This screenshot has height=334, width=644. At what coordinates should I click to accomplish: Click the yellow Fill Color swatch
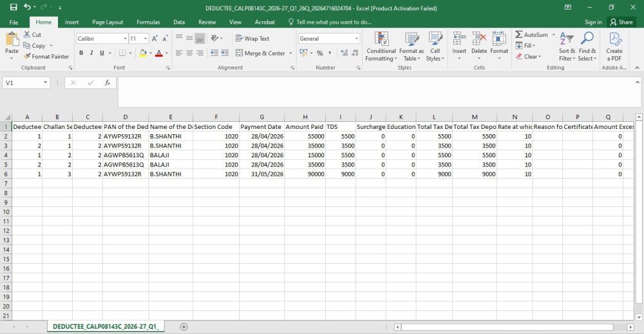coord(143,53)
